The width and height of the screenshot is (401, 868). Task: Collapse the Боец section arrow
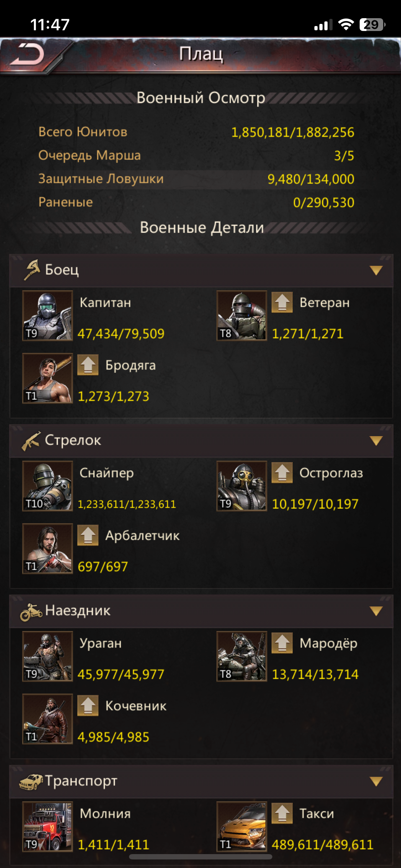coord(376,270)
